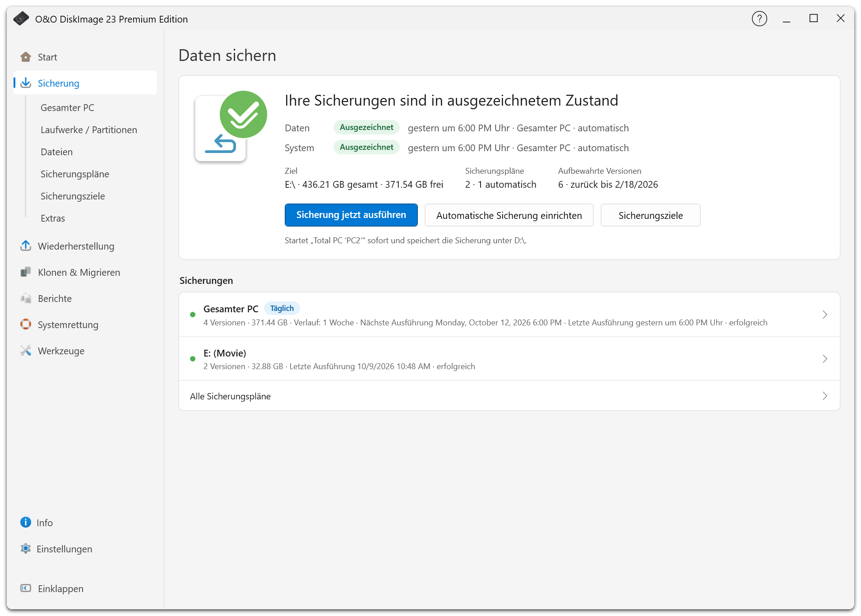Image resolution: width=861 pixels, height=616 pixels.
Task: Click the Einklappen collapse icon
Action: (26, 588)
